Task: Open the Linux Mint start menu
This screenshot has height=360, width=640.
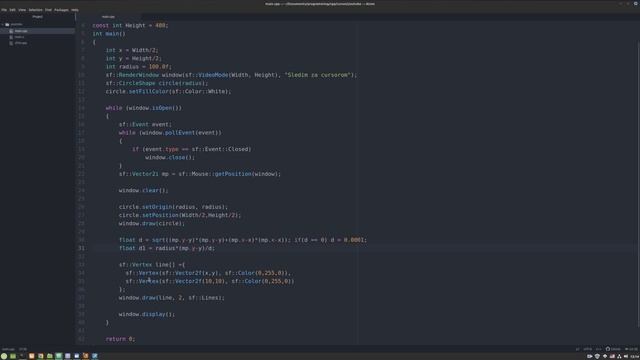Action: pyautogui.click(x=4, y=356)
